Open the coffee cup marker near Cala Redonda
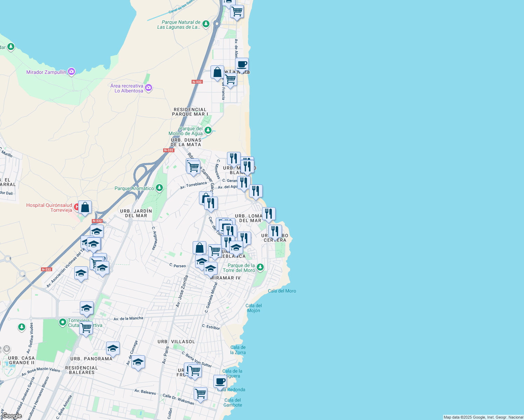 (220, 381)
